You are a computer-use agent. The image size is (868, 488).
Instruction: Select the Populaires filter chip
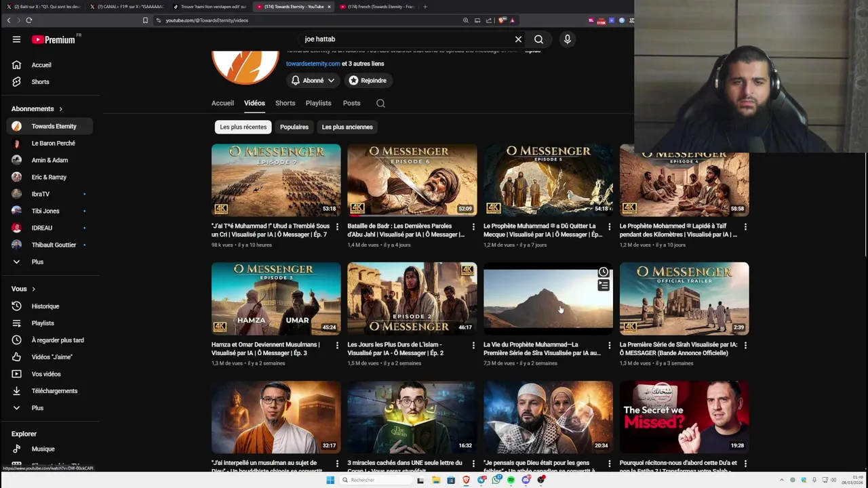click(294, 127)
